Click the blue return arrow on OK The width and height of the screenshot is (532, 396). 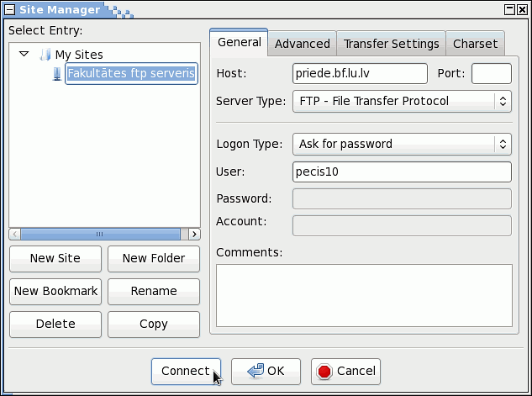[x=255, y=371]
